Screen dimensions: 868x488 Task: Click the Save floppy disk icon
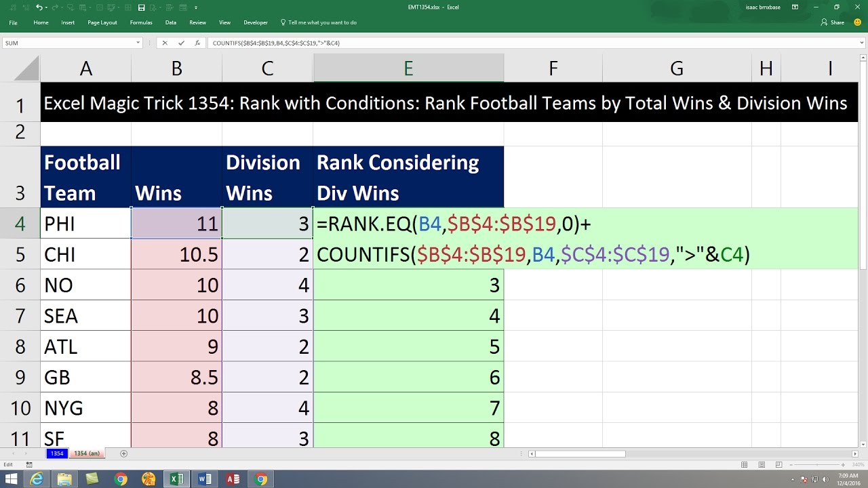pos(141,7)
